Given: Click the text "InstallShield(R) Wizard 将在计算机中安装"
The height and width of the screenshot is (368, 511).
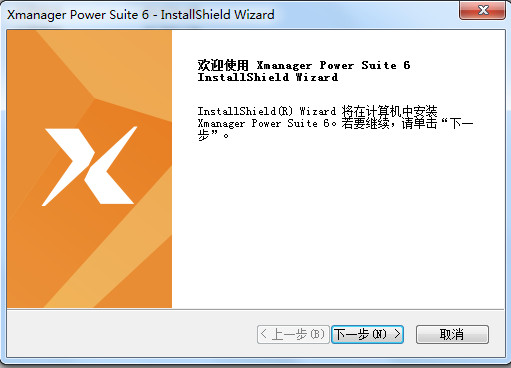Looking at the screenshot, I should [x=317, y=111].
